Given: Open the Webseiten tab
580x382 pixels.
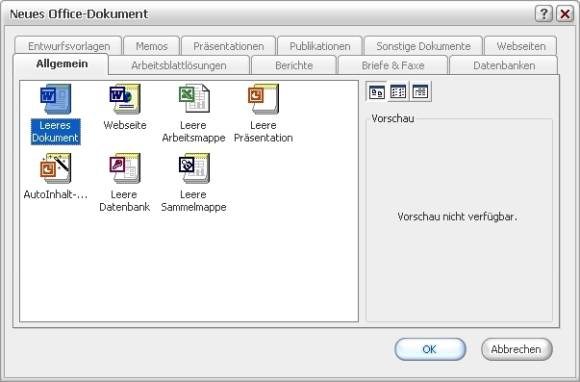Looking at the screenshot, I should (521, 46).
